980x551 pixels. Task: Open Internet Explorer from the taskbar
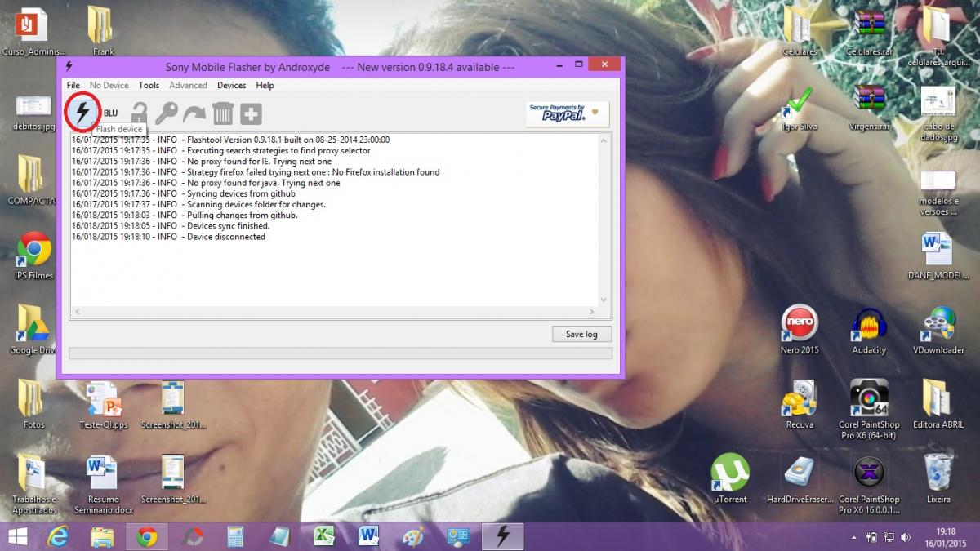[x=59, y=536]
